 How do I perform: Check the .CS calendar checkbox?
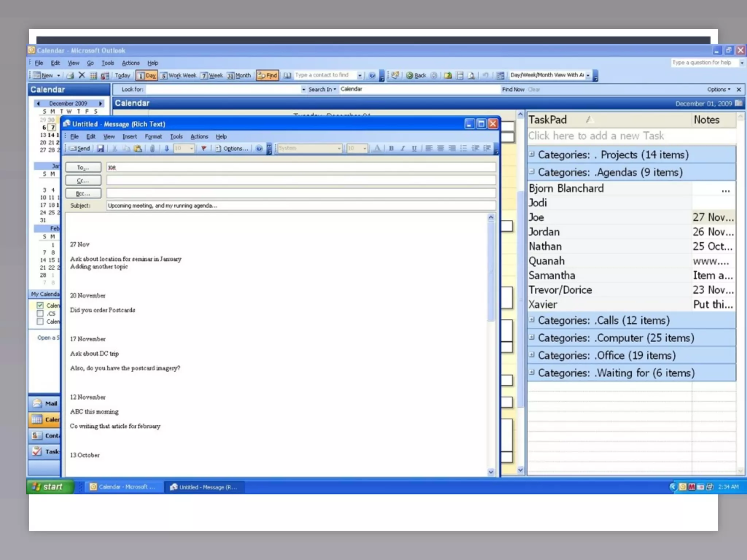coord(40,313)
